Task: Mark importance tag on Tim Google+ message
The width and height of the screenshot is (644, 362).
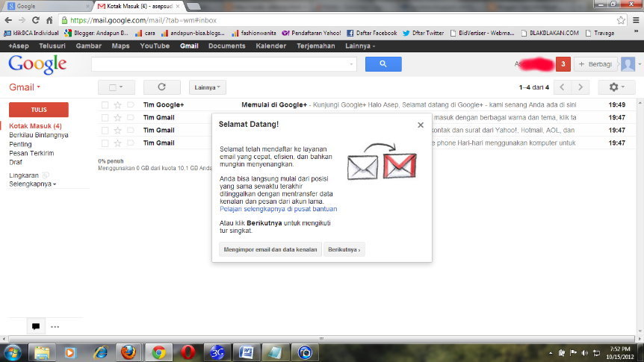Action: click(131, 105)
